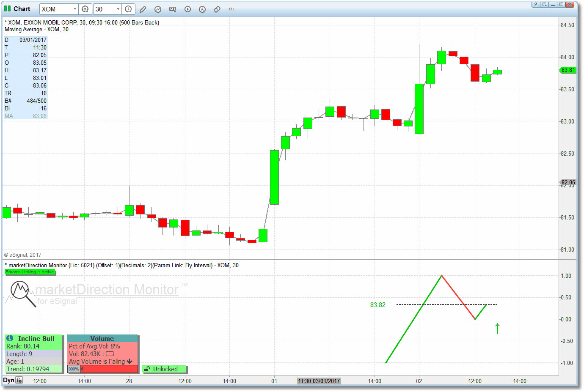Expand the XOM symbol dropdown

(75, 9)
